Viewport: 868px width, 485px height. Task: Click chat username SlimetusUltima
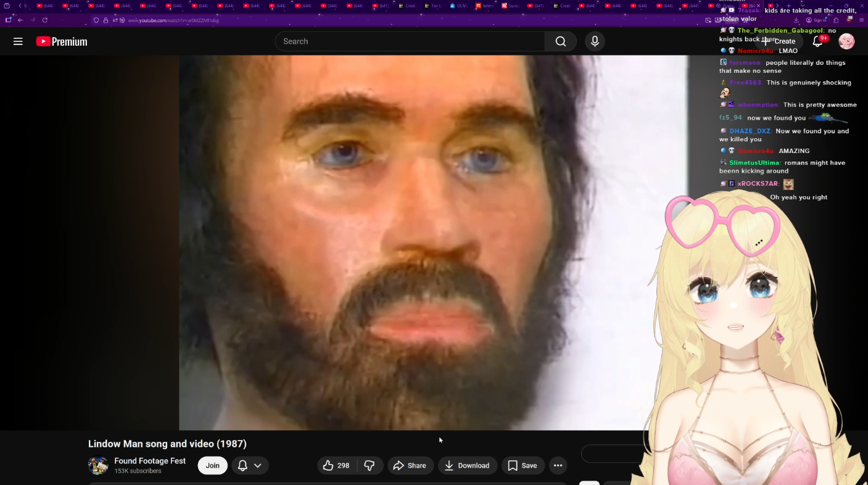(x=755, y=163)
